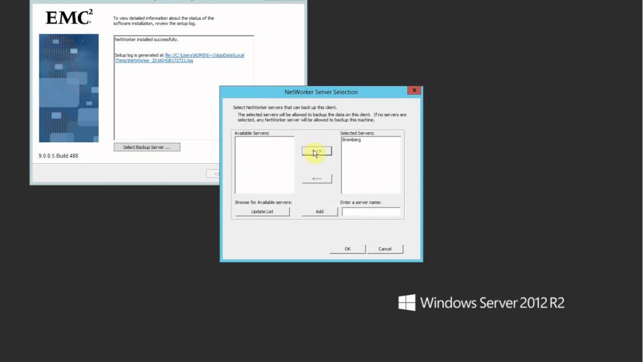Click Select Backup Server button in installer

(x=147, y=147)
